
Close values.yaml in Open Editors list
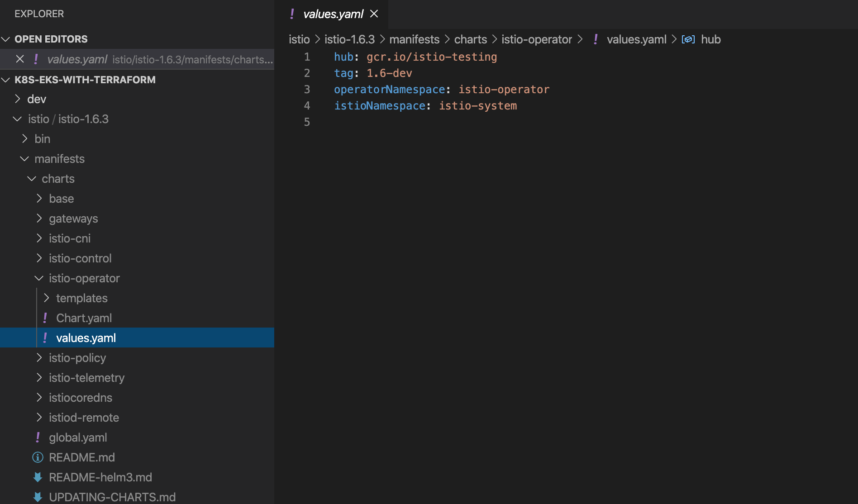click(x=20, y=59)
